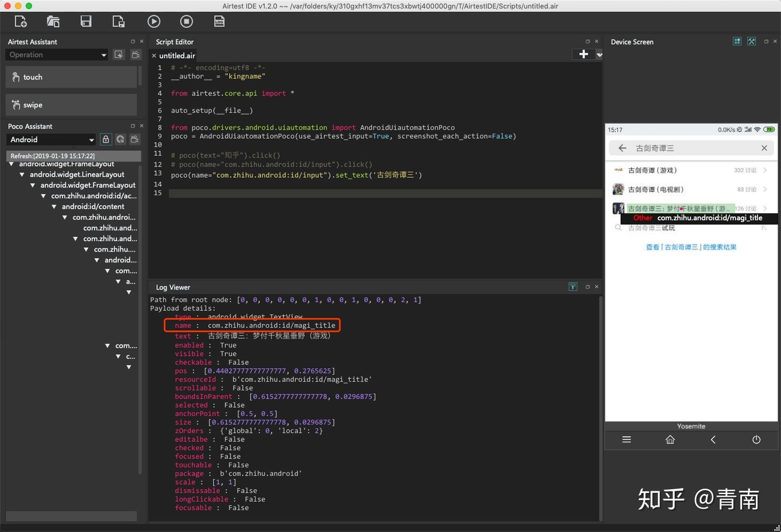This screenshot has width=781, height=532.
Task: Collapse com.zhihu.android:id/ac... tree node
Action: tap(43, 196)
